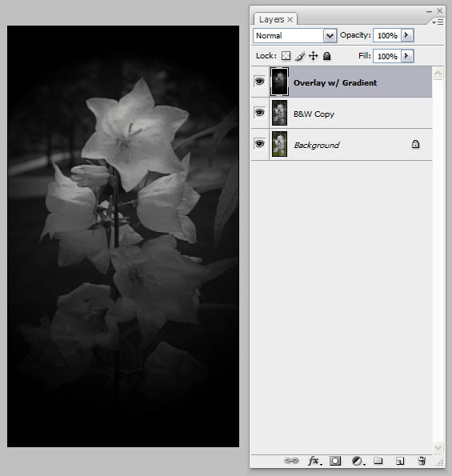Create a new layer

pyautogui.click(x=400, y=461)
